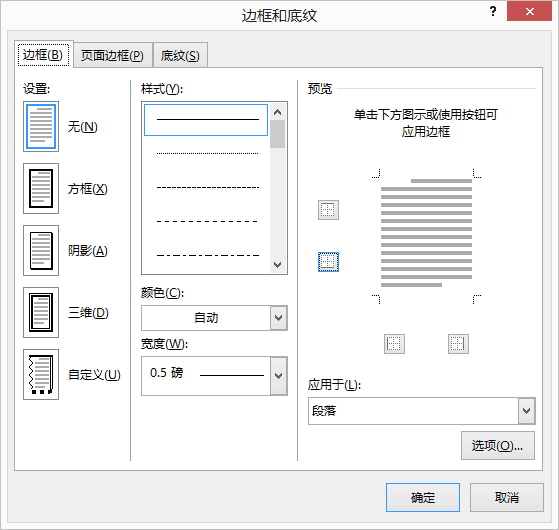Select the dotted line style

[206, 154]
